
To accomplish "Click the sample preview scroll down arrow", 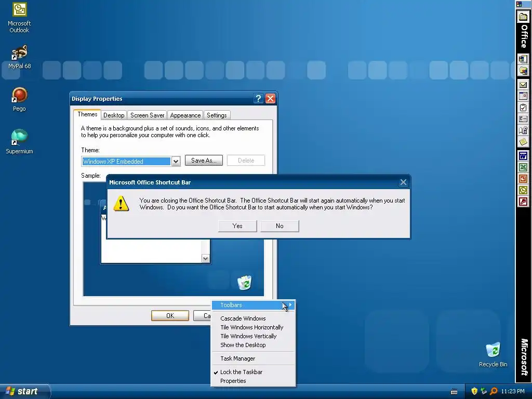I will pos(205,259).
